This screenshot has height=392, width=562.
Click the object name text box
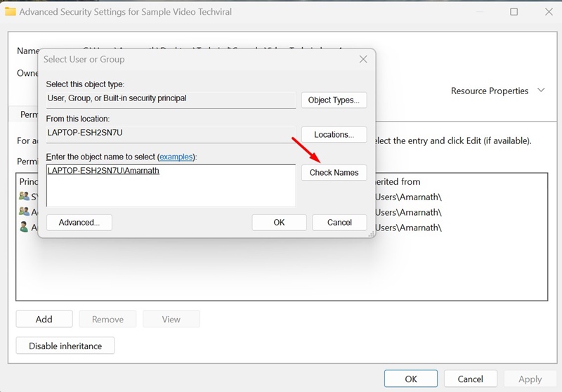pos(171,186)
